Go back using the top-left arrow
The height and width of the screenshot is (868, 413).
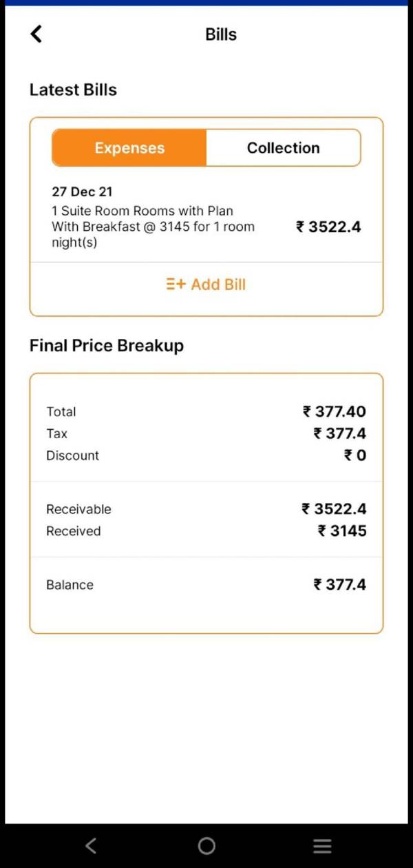(36, 34)
